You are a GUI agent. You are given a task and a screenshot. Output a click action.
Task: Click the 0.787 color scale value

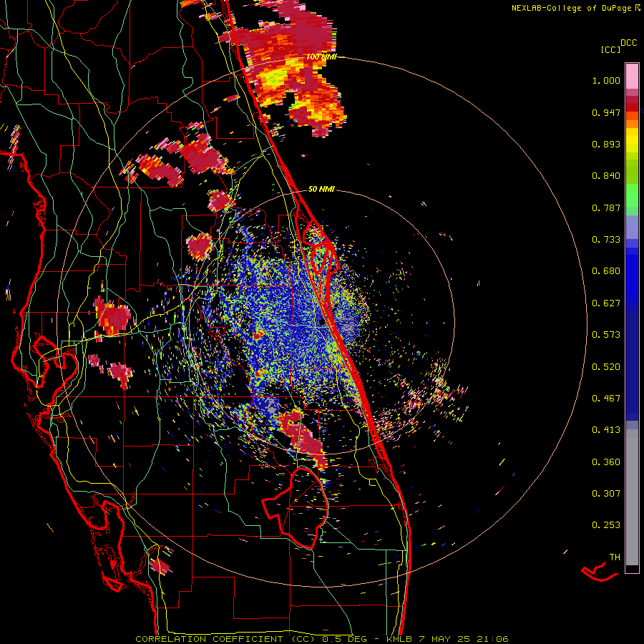point(606,208)
